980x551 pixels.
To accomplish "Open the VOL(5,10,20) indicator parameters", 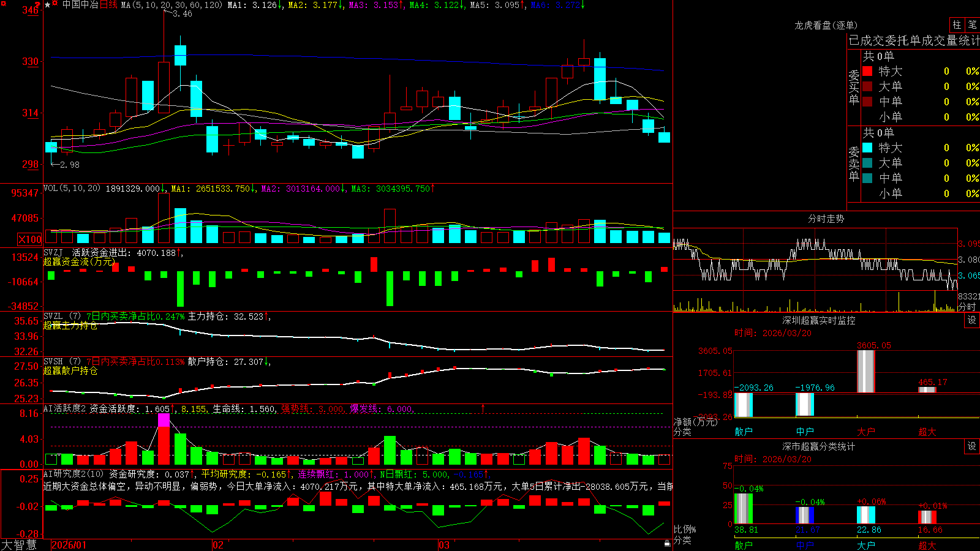I will coord(72,189).
